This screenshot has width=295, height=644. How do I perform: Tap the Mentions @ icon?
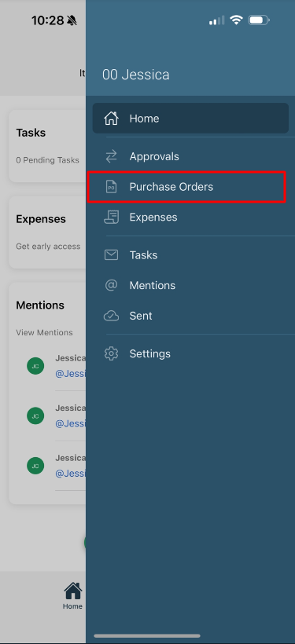click(x=111, y=285)
